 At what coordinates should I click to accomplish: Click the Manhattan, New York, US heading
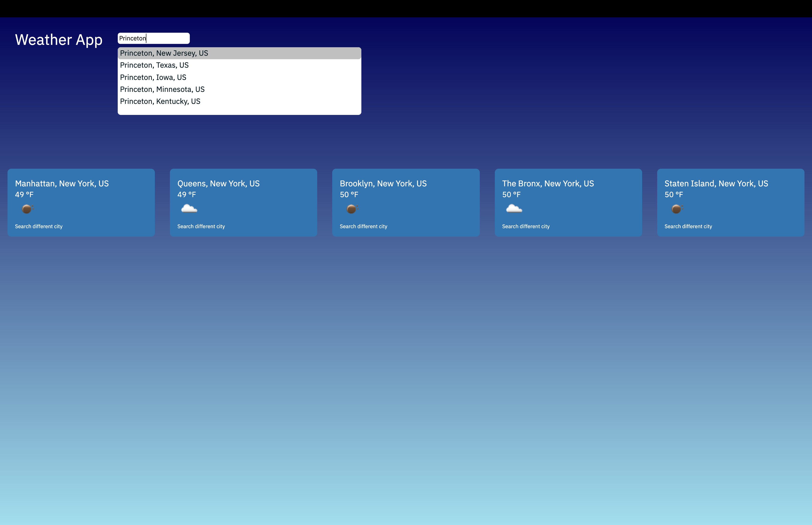click(x=62, y=183)
